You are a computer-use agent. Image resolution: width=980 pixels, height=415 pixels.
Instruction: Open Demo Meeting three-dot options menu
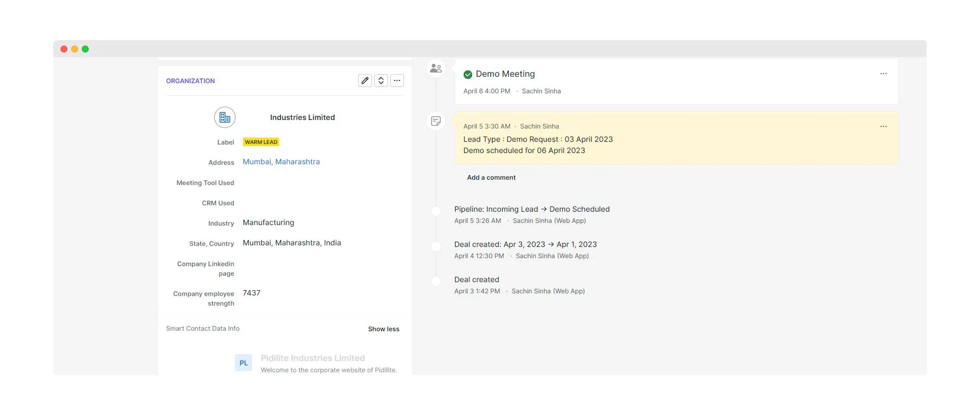(884, 74)
